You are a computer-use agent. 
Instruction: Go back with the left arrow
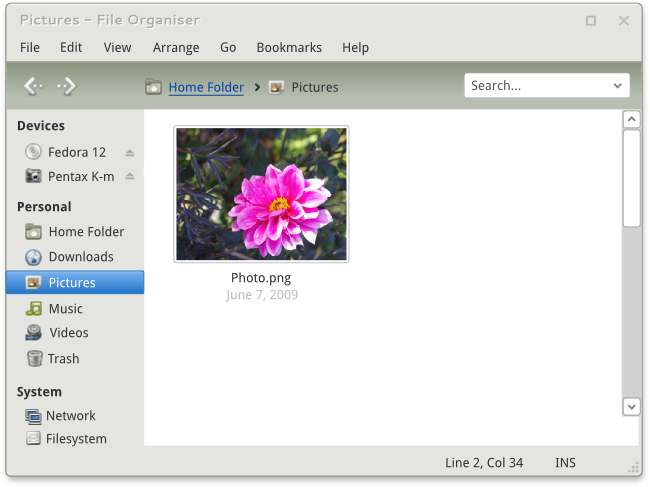tap(33, 86)
